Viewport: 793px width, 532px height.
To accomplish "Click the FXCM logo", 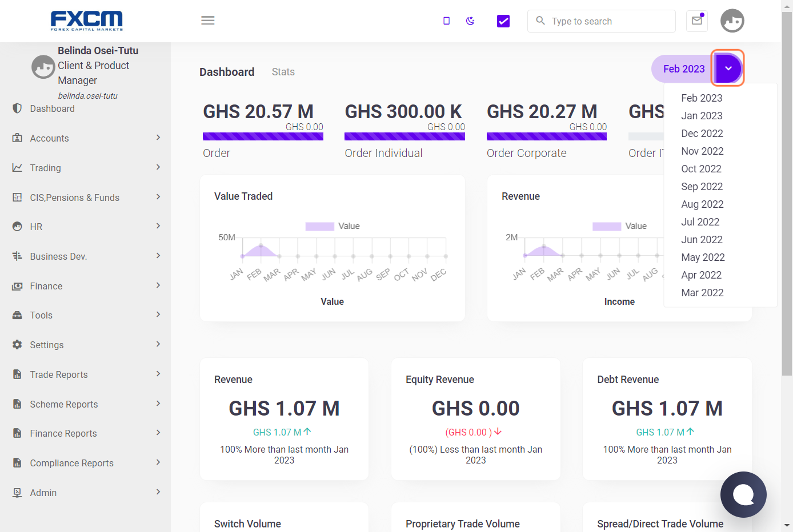I will (87, 21).
